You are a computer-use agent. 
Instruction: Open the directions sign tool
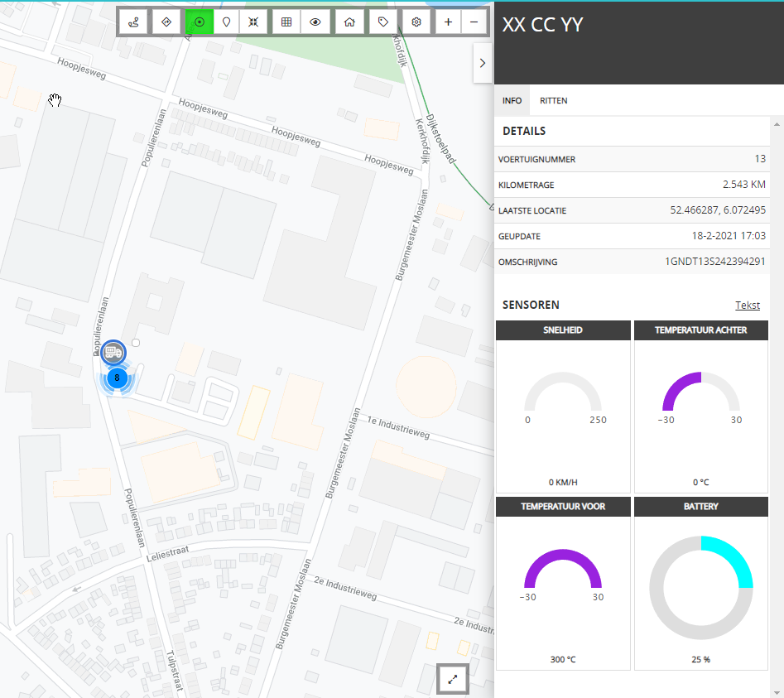point(166,22)
